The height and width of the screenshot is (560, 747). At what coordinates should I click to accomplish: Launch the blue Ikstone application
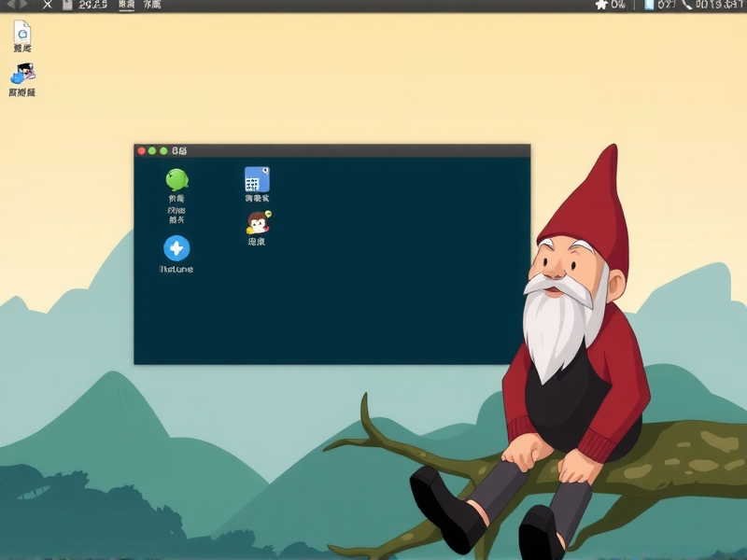coord(177,249)
